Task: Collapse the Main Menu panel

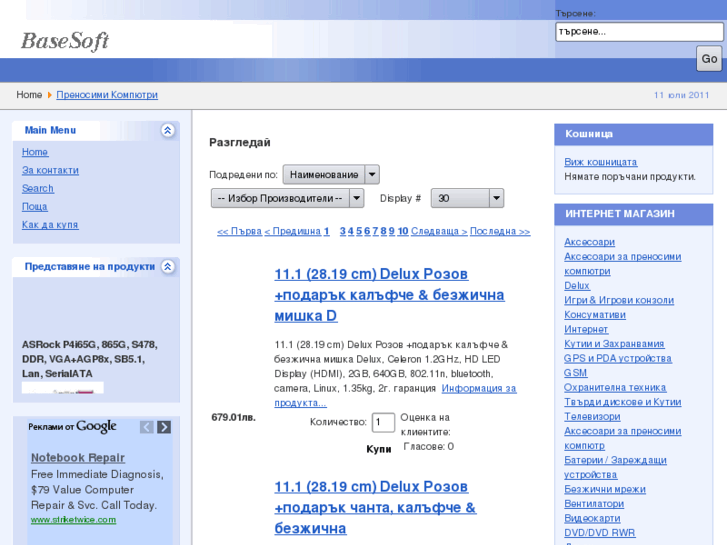Action: pos(167,130)
